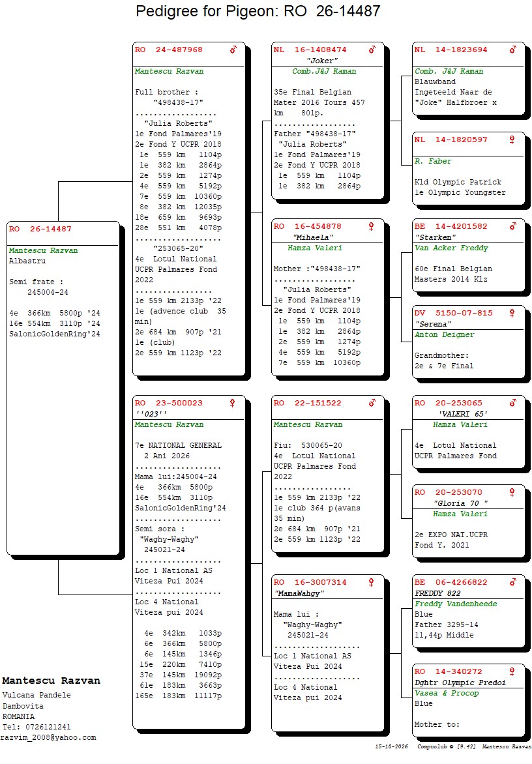Select the phone line "Tel: 0726121241"
This screenshot has height=764, width=532.
tap(37, 727)
